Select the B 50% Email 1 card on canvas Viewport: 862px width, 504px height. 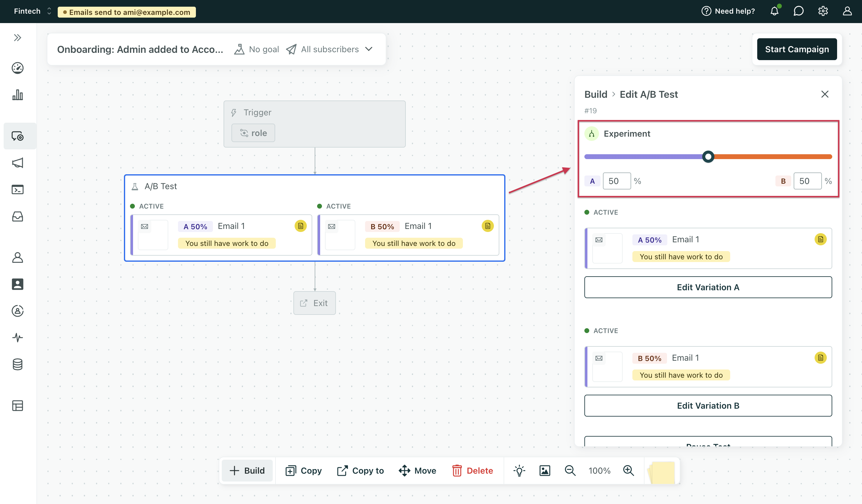click(x=409, y=235)
